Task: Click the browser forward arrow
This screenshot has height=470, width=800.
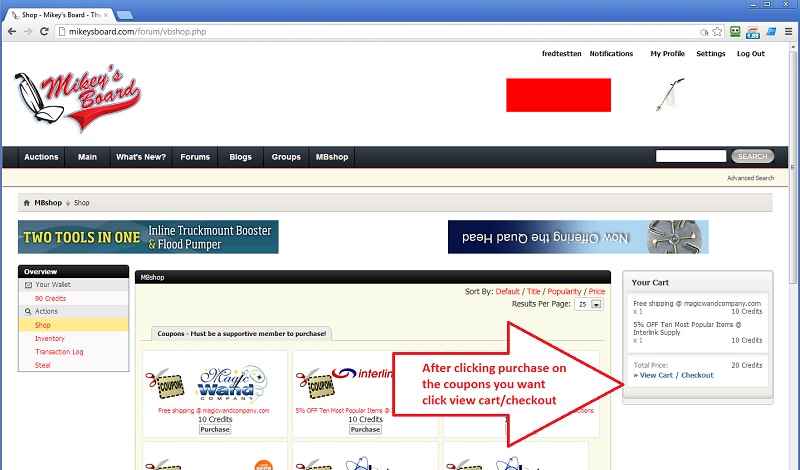Action: click(x=28, y=32)
